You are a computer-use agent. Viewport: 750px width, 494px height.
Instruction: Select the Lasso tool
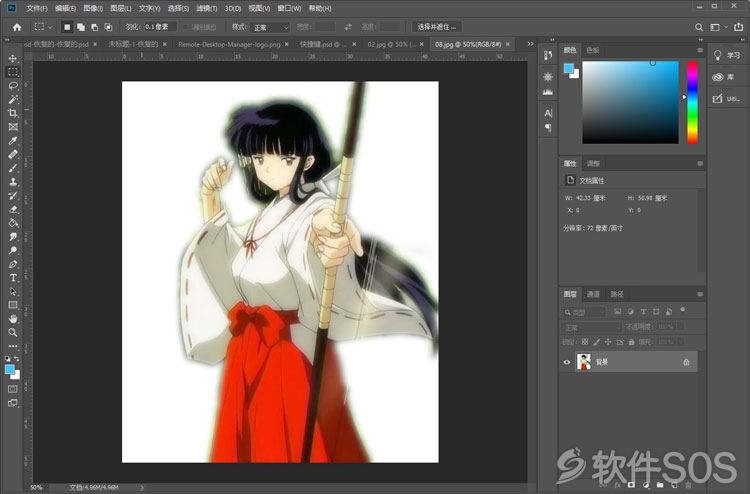click(x=13, y=86)
